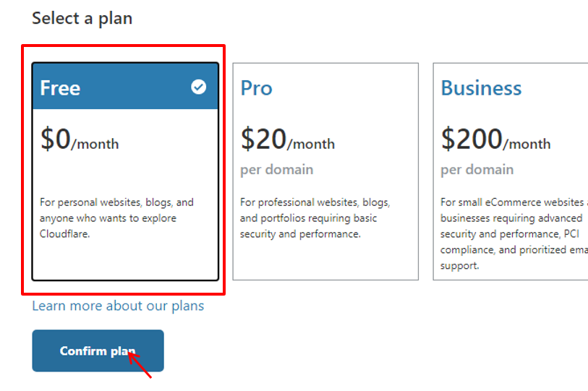
Task: Click empty space at bottom of Pro card
Action: click(325, 260)
